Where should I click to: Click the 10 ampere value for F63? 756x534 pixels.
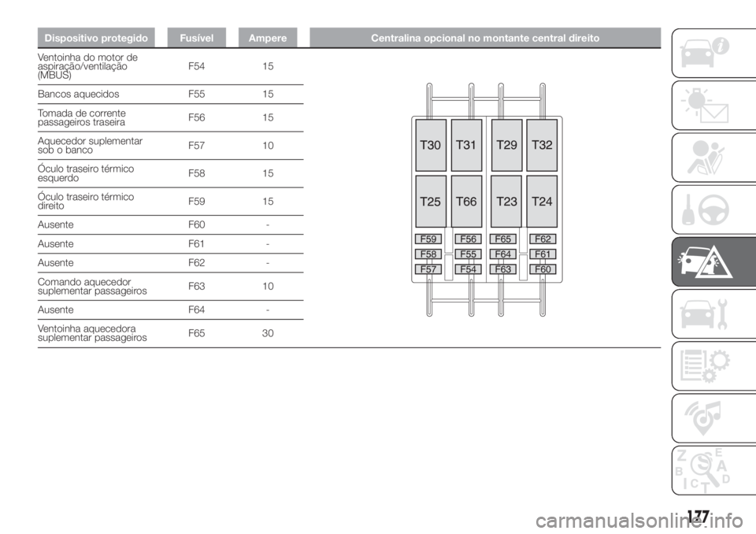coord(268,286)
